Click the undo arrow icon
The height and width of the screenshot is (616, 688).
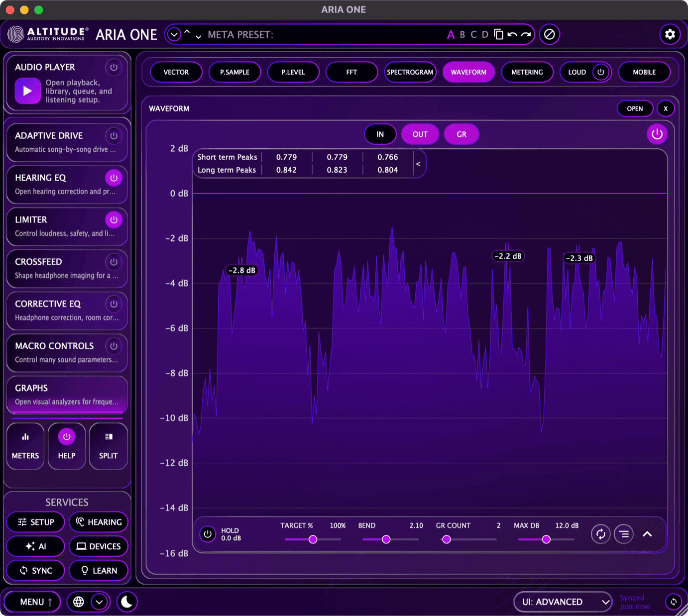pos(512,34)
